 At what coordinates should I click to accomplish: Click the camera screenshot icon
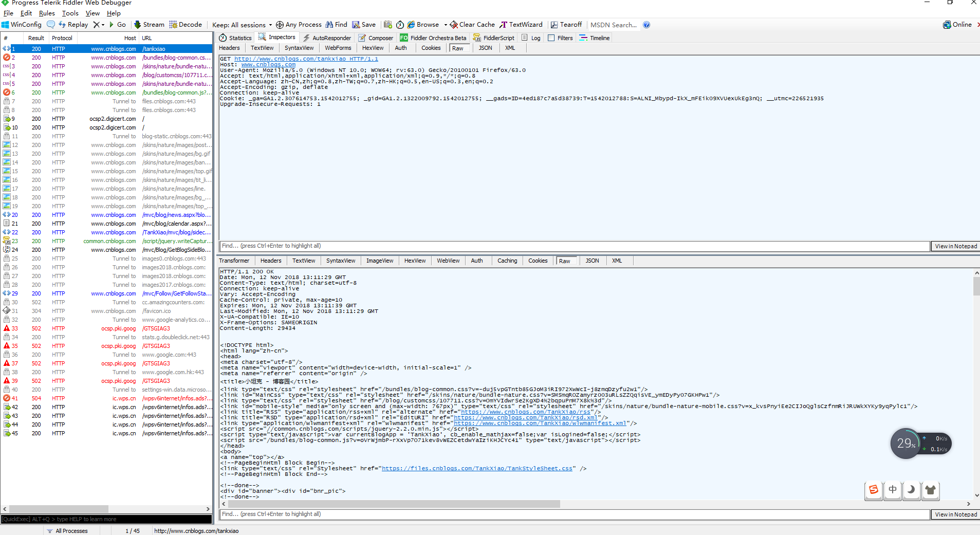(x=387, y=25)
